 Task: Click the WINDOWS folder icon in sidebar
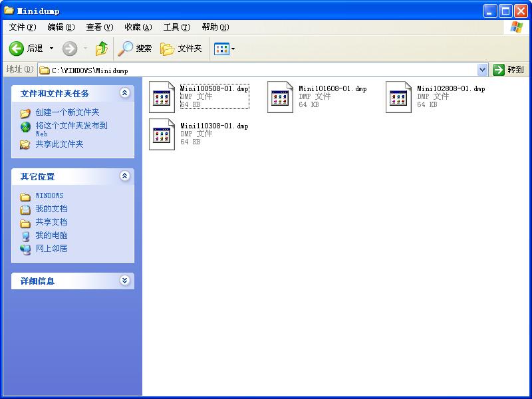[25, 197]
